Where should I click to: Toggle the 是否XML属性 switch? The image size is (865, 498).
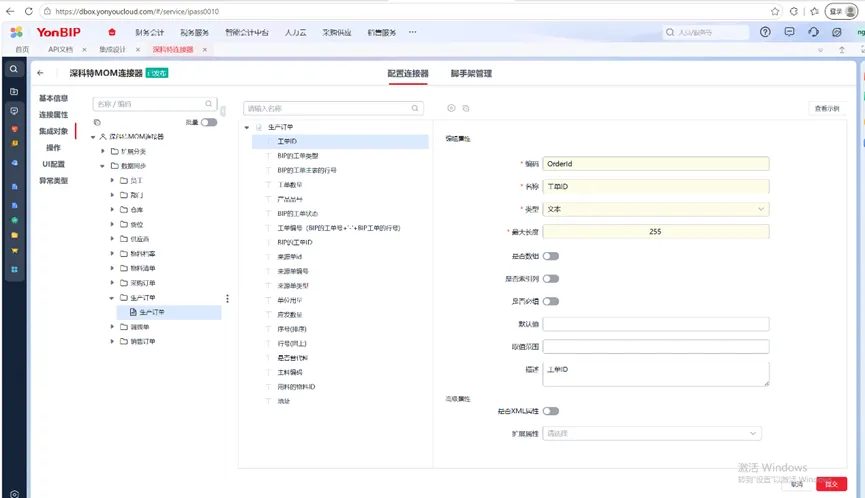pos(551,411)
